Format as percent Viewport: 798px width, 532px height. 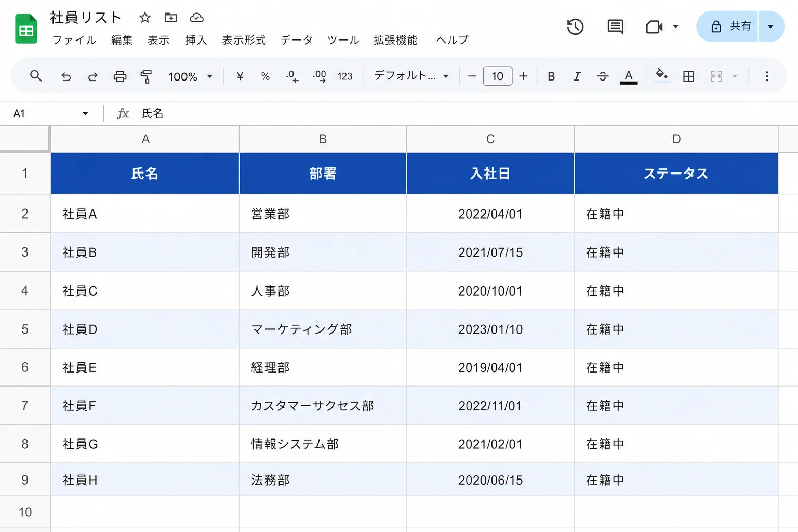265,76
